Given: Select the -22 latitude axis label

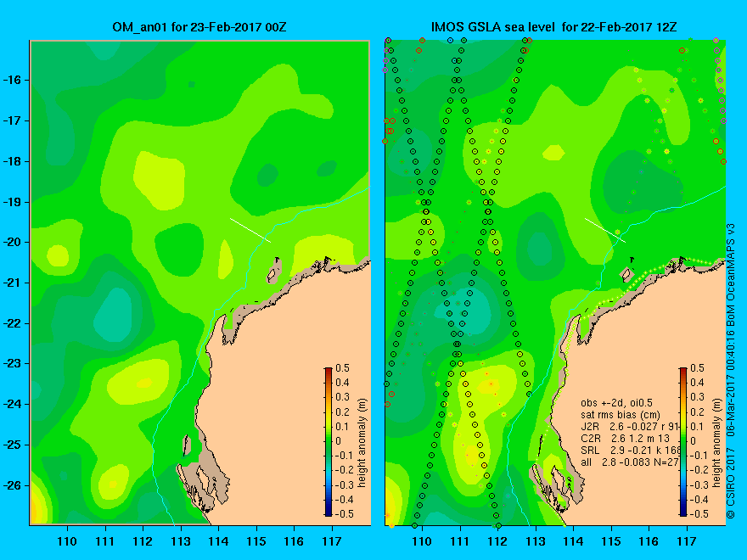Looking at the screenshot, I should pyautogui.click(x=11, y=323).
